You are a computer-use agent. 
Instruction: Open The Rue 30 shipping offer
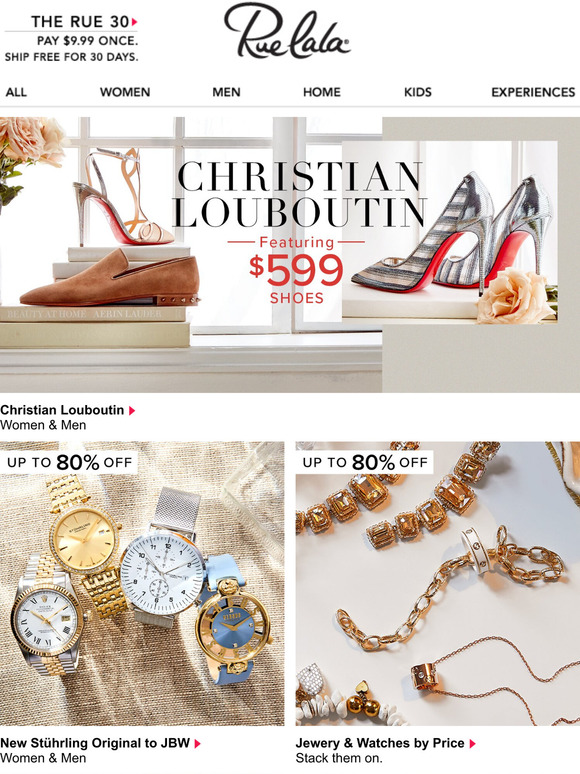72,39
